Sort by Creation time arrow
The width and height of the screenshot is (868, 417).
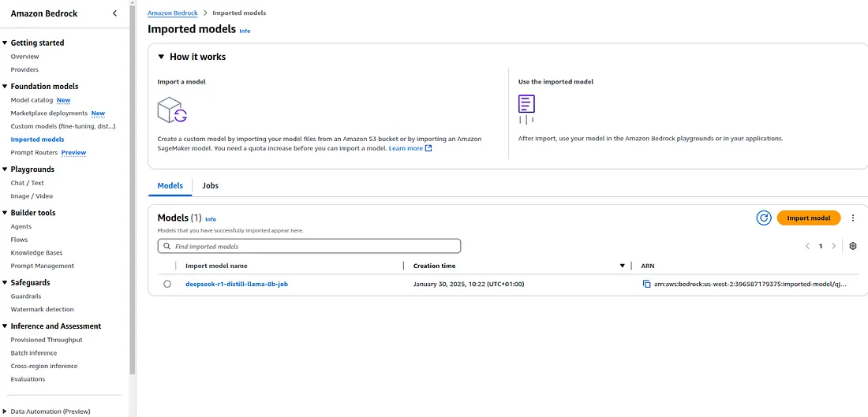click(x=623, y=266)
